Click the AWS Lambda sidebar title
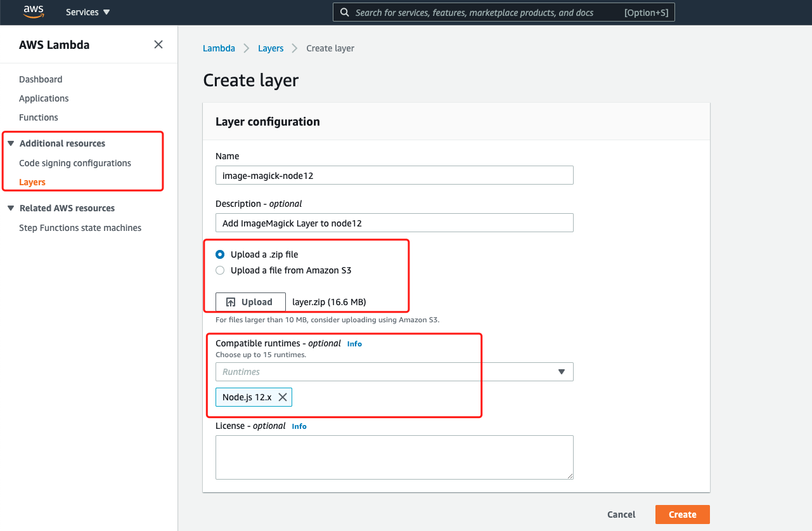 point(54,45)
